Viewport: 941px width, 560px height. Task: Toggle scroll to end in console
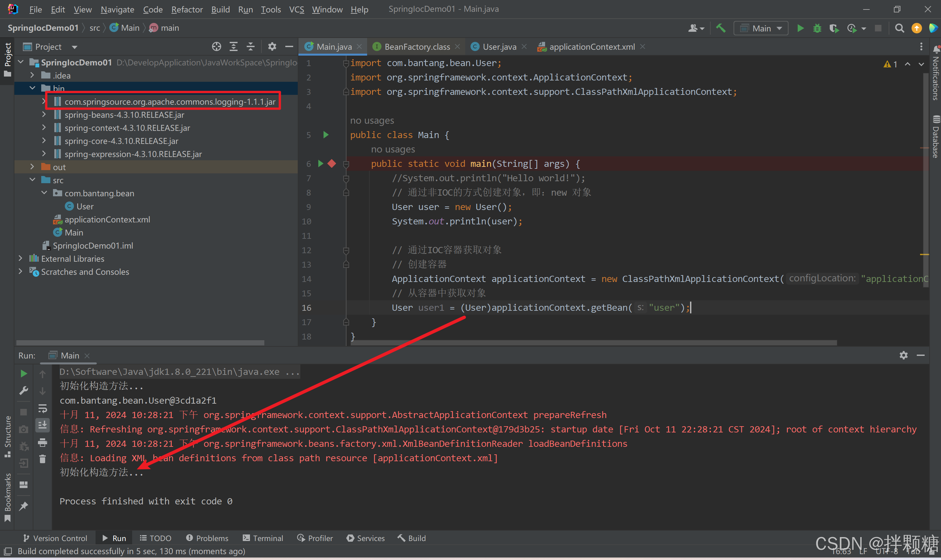pyautogui.click(x=42, y=425)
